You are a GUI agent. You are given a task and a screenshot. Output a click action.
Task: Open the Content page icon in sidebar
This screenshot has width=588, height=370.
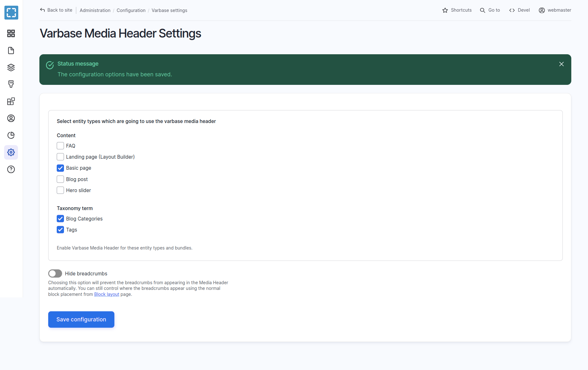(11, 50)
